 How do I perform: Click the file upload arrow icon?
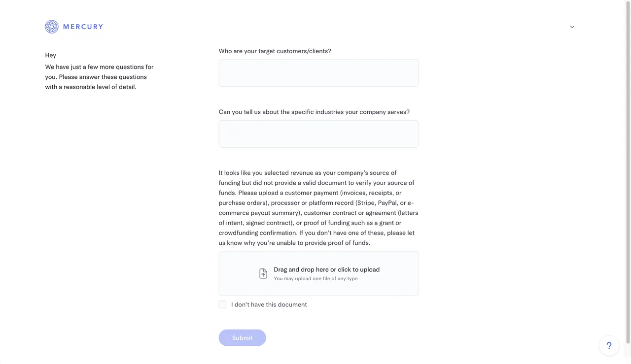pyautogui.click(x=263, y=273)
